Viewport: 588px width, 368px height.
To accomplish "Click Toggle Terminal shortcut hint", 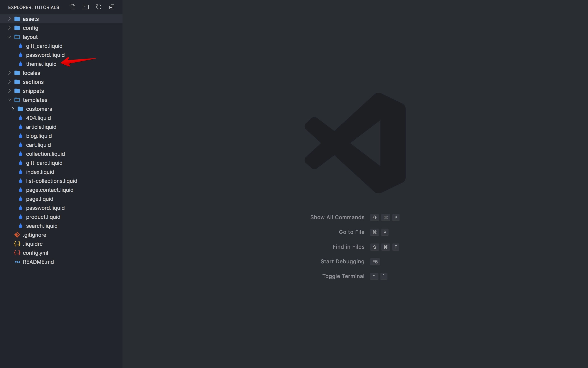I will (x=343, y=276).
